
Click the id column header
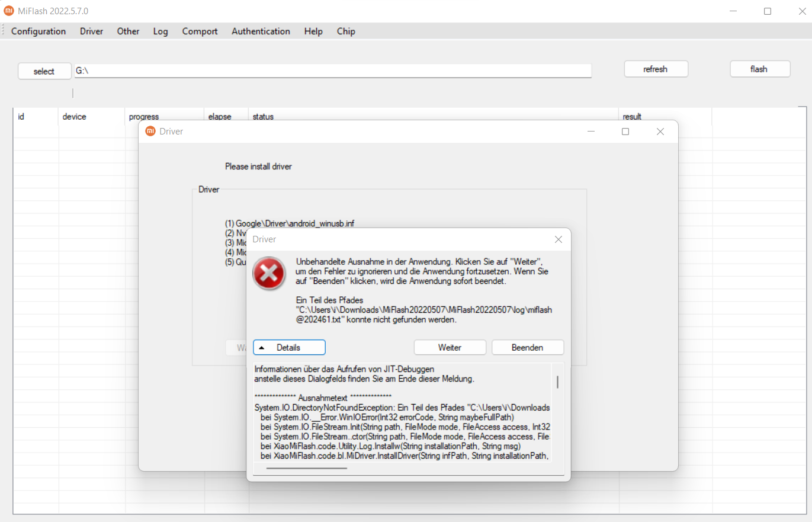pos(36,117)
